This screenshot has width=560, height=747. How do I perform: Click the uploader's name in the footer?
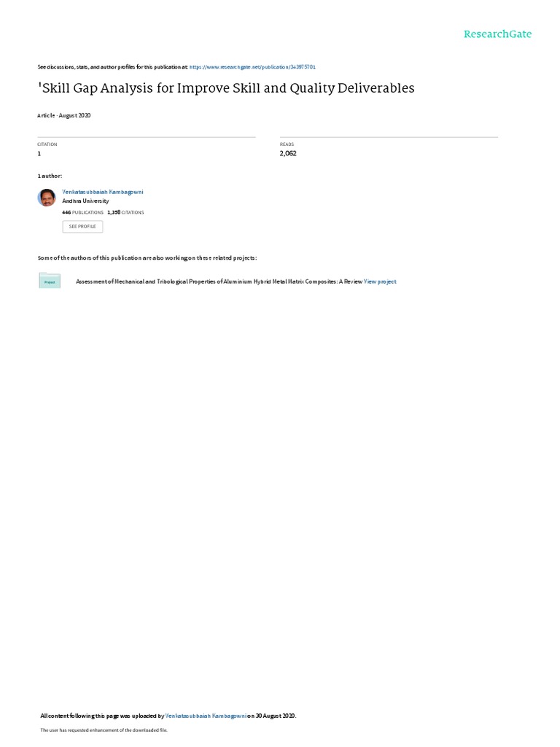(x=206, y=716)
